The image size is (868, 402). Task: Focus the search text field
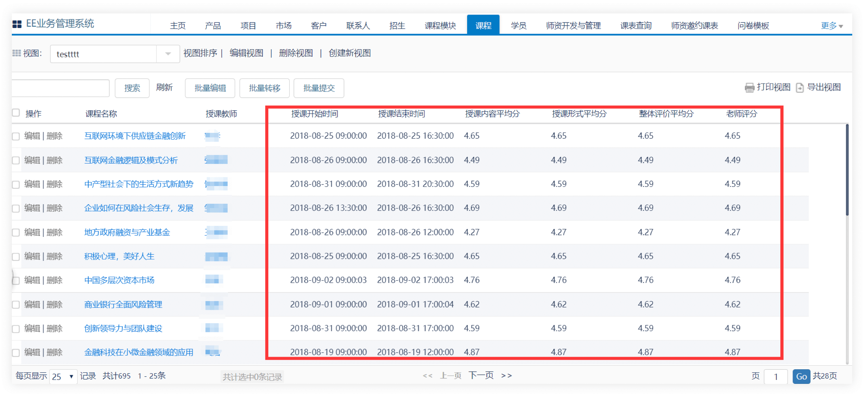click(60, 88)
